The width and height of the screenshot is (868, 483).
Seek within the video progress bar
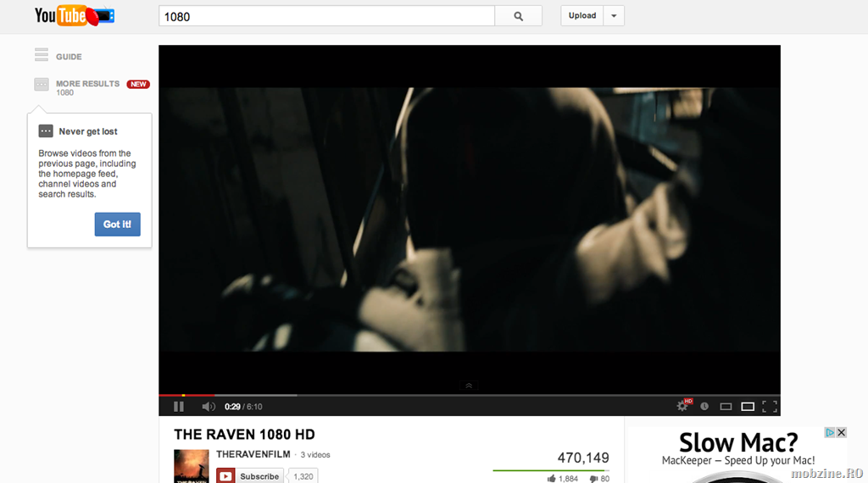pos(470,395)
